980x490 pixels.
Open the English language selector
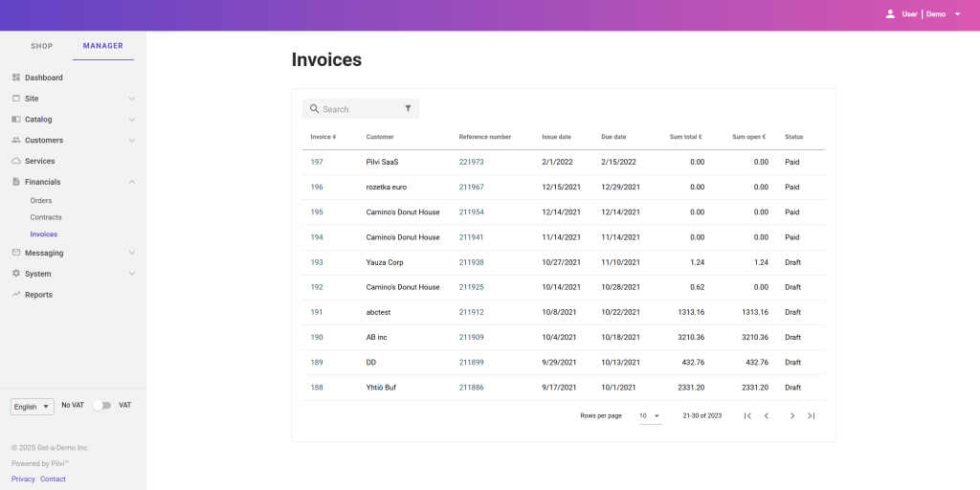click(x=32, y=407)
